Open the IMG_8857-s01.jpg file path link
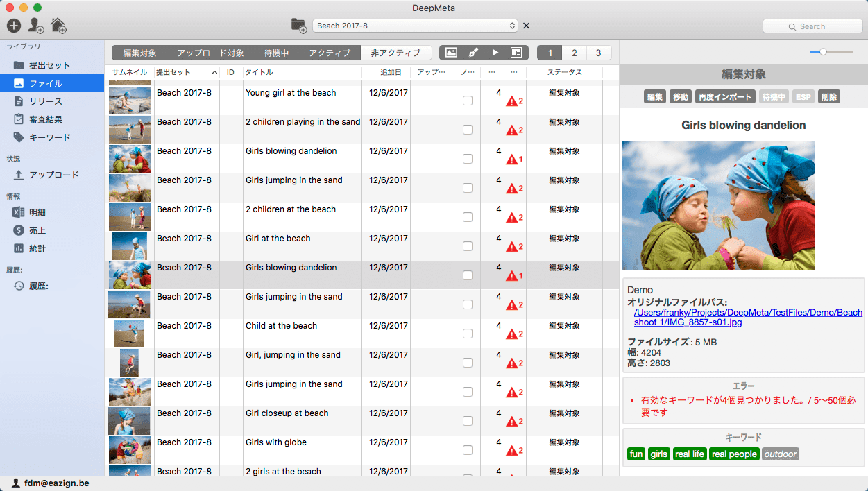The image size is (868, 491). pyautogui.click(x=748, y=318)
